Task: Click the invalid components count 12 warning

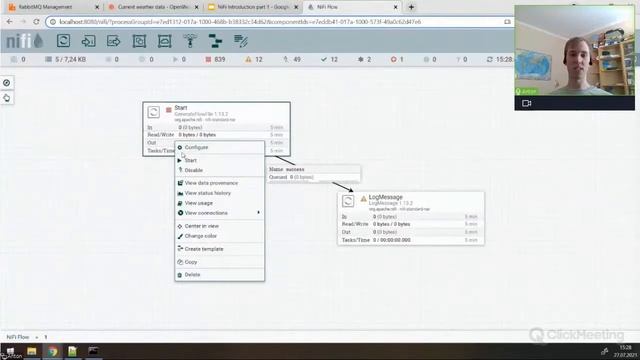Action: 254,60
